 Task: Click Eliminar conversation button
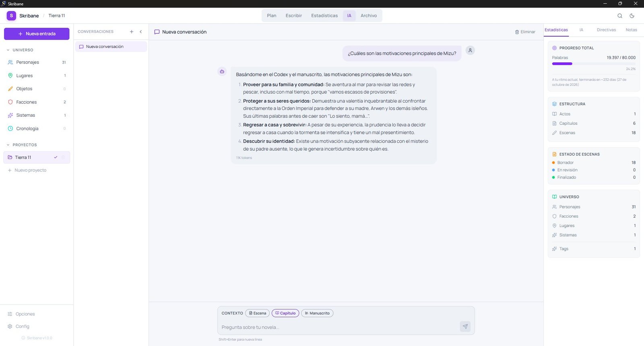click(x=525, y=32)
